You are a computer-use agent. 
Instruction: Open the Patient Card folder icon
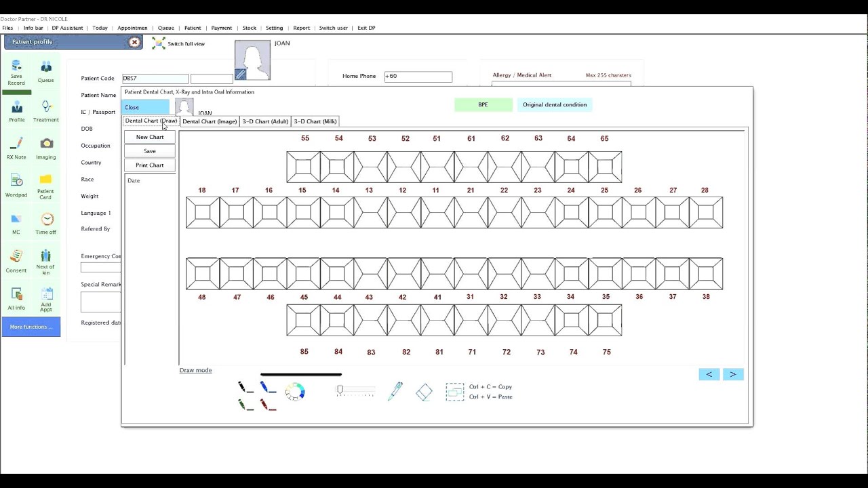[45, 187]
